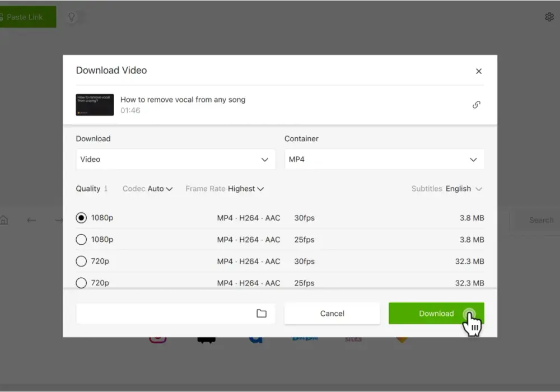Select 1080p 25fps quality option
Image resolution: width=560 pixels, height=392 pixels.
coord(81,240)
